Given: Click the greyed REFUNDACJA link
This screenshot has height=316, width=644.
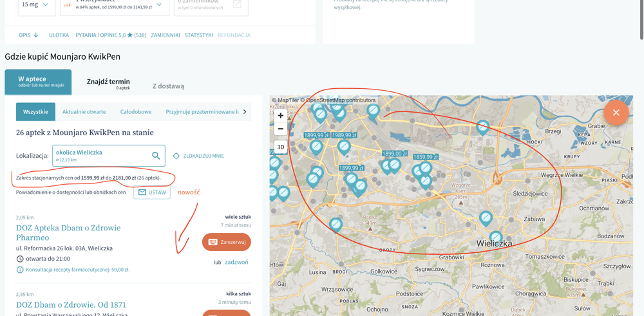Looking at the screenshot, I should [x=234, y=35].
